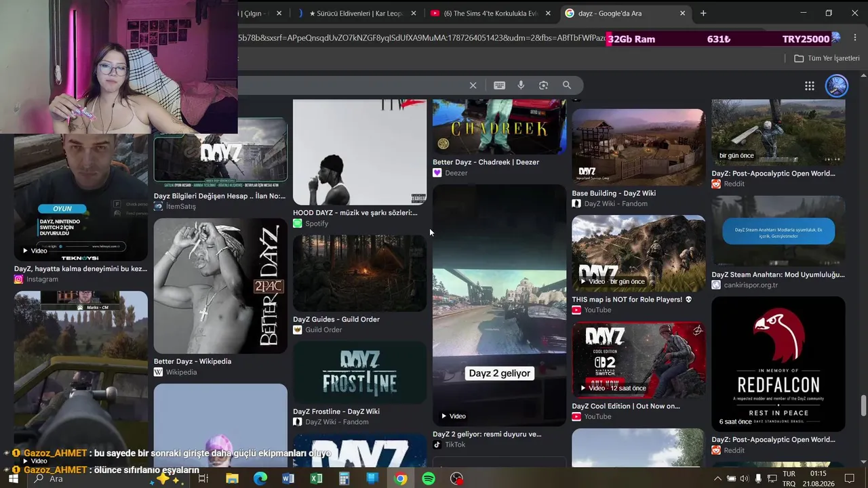The image size is (868, 488).
Task: Open the forest campfire Guild Order thumbnail
Action: [x=359, y=273]
